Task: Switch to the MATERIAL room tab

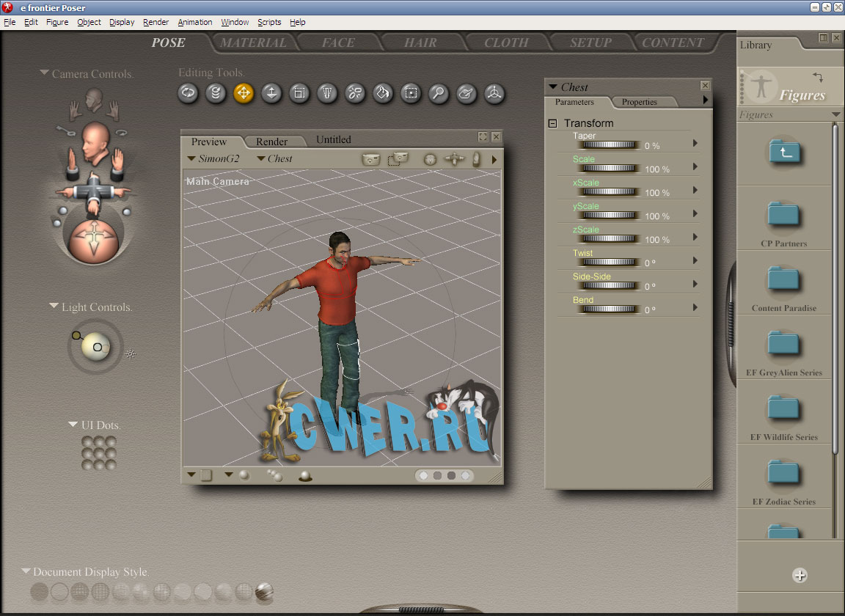Action: tap(253, 43)
